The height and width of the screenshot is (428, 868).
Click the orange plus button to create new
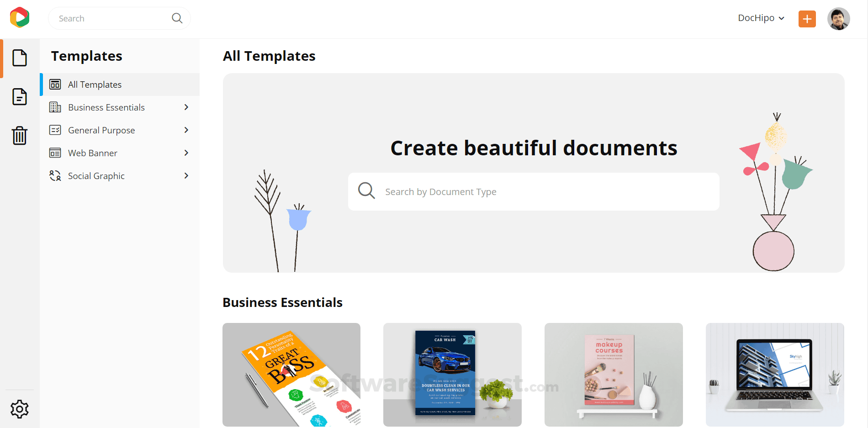[x=807, y=19]
